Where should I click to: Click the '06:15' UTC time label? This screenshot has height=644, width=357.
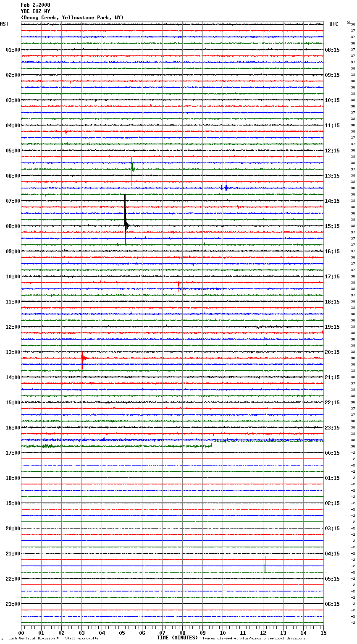332,604
